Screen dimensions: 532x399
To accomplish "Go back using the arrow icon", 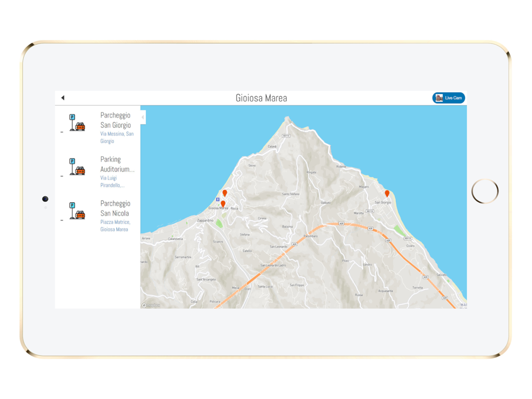I will click(63, 98).
